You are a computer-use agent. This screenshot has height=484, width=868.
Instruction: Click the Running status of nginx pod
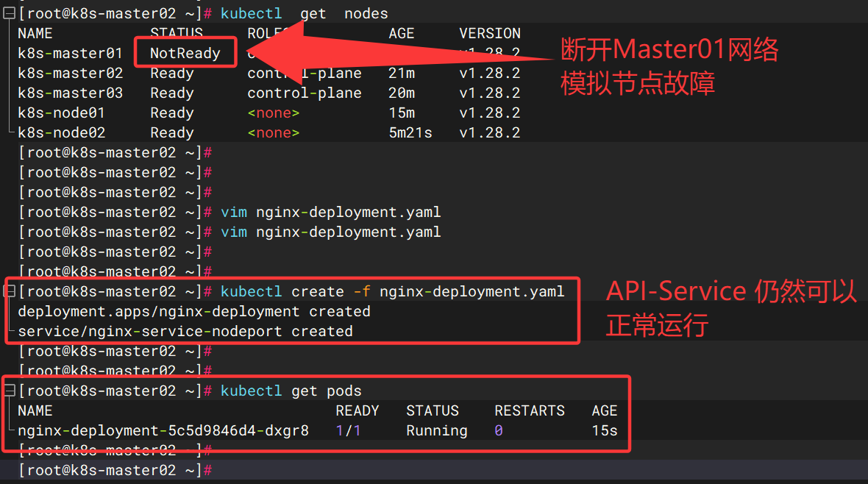click(436, 430)
